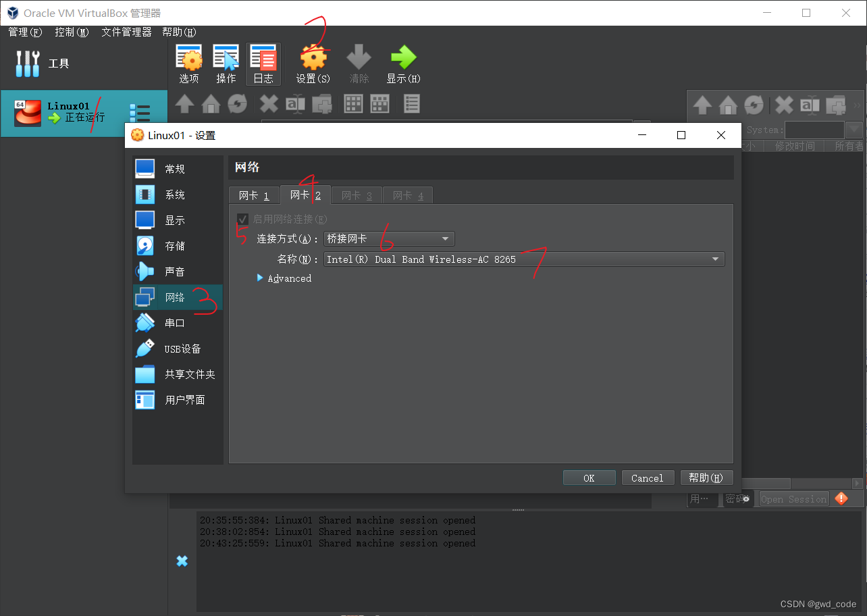Image resolution: width=867 pixels, height=616 pixels.
Task: Go up one directory in guest pane
Action: pos(702,105)
